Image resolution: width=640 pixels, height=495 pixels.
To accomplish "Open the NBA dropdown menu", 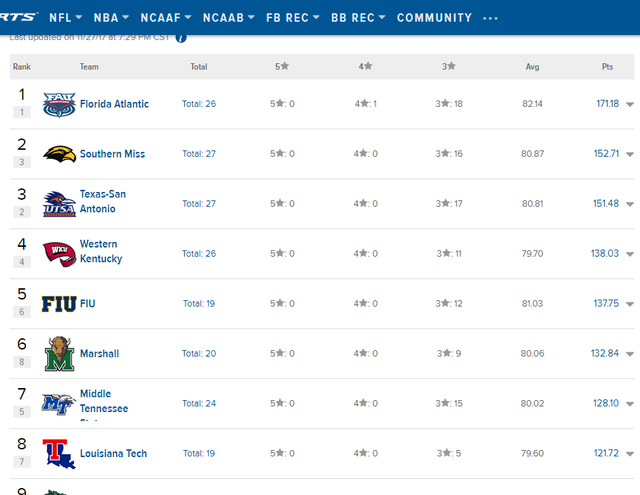I will tap(111, 18).
